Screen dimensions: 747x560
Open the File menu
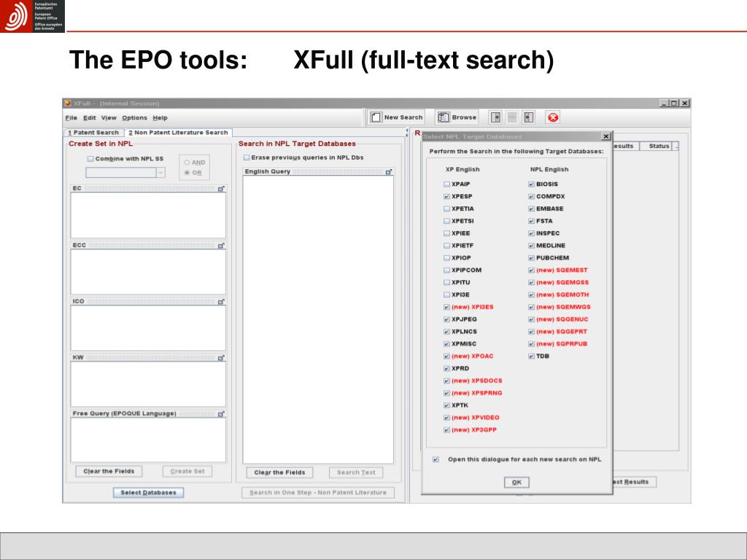point(71,117)
